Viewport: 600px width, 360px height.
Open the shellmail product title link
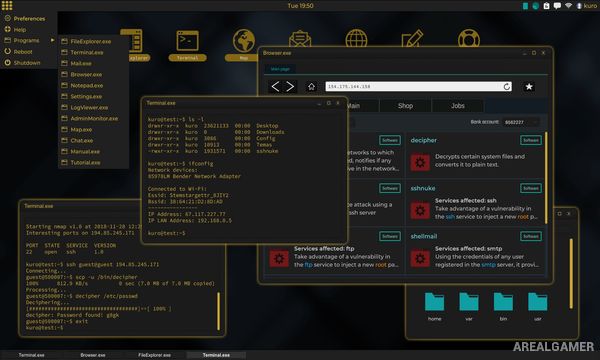[x=424, y=236]
